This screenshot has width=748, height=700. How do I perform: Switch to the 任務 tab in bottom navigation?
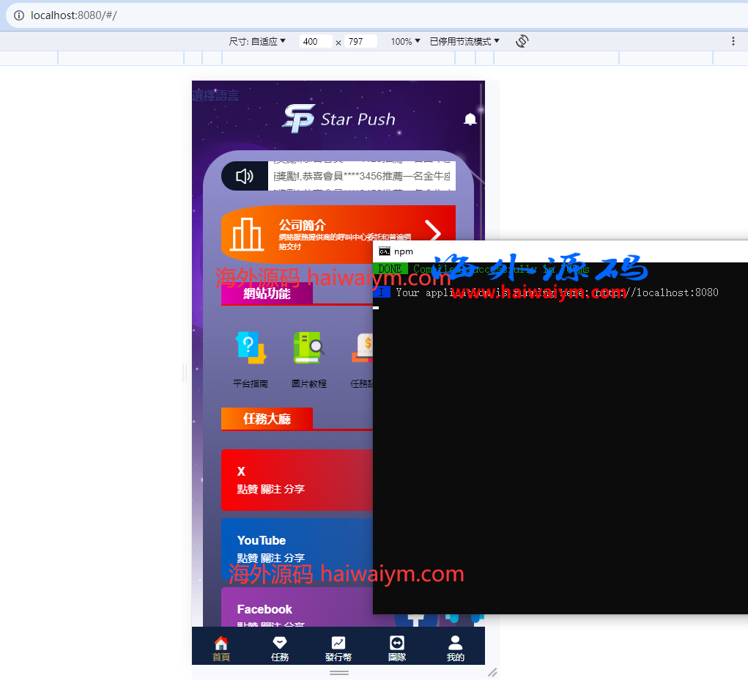click(280, 648)
